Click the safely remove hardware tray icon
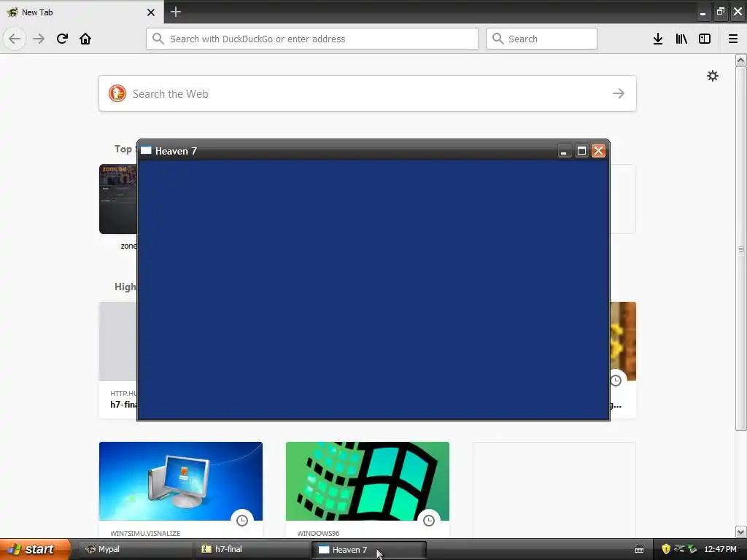 [x=692, y=549]
